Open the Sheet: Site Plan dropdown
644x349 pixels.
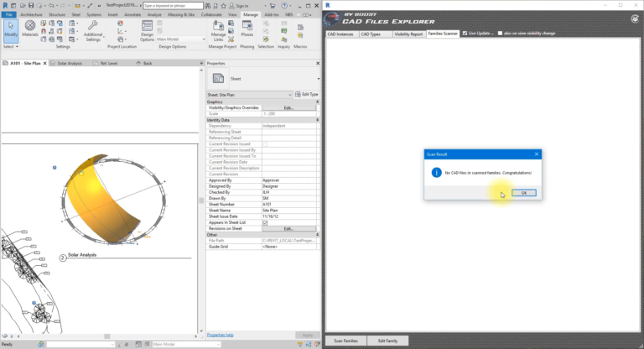coord(250,95)
